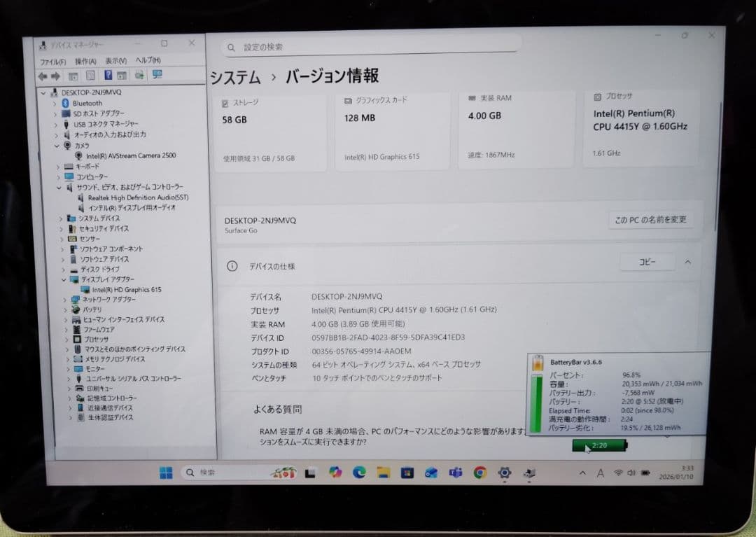Collapse ディスプレイ アダプター category
This screenshot has height=537, width=756.
point(64,279)
